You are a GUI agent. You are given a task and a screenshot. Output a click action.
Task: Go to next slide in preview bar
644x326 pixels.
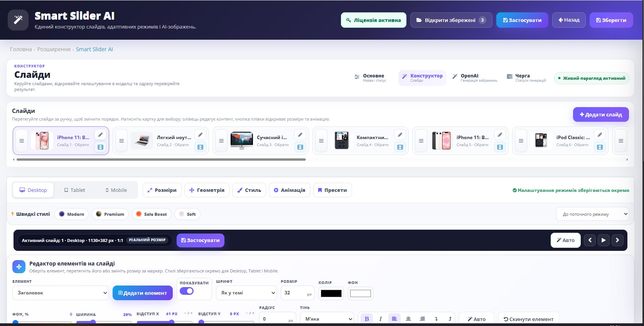click(x=617, y=240)
